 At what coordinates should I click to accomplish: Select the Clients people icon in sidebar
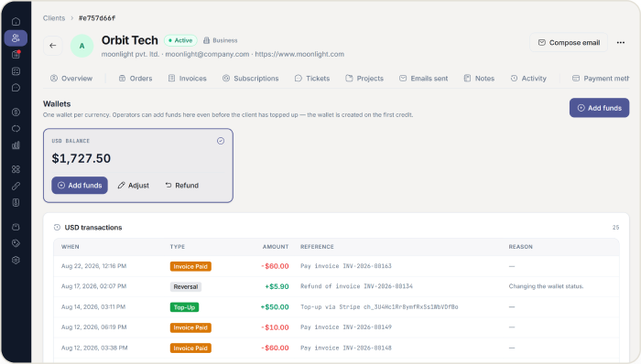coord(16,37)
